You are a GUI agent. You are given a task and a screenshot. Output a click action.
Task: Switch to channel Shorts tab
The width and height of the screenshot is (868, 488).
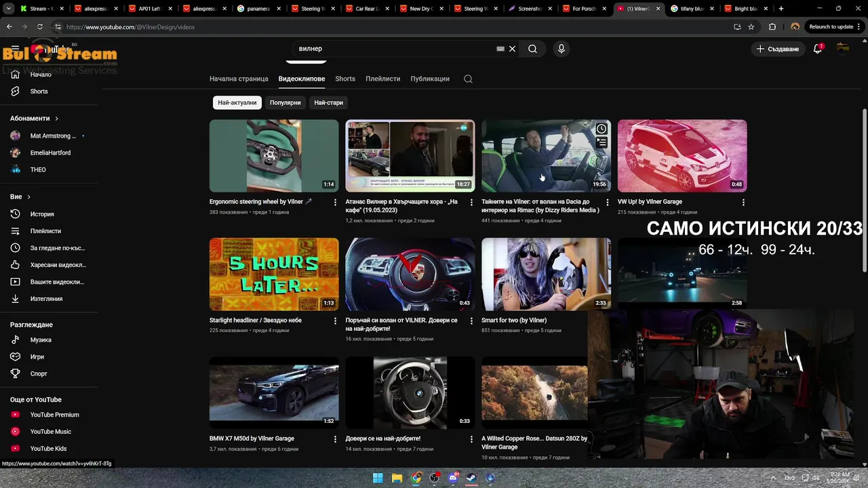[345, 79]
